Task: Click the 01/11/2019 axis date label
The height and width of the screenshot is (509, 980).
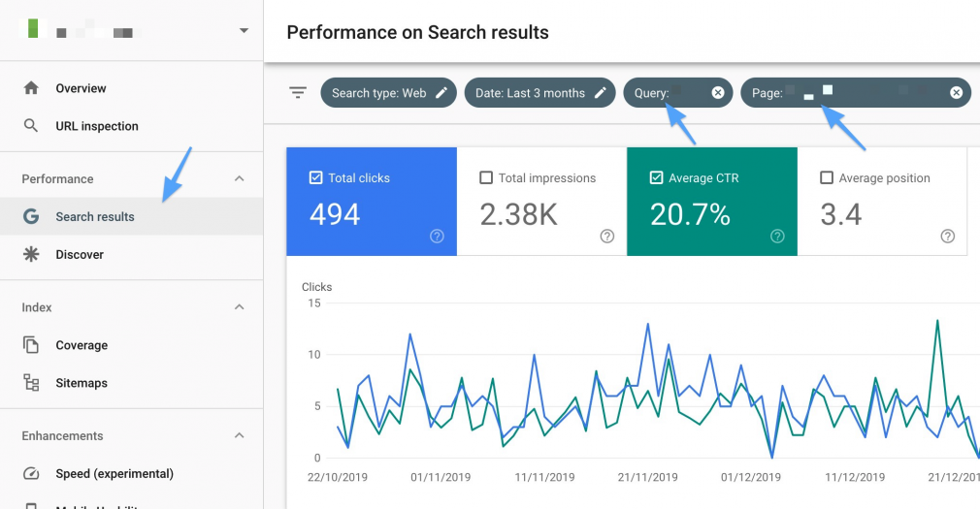Action: pos(441,477)
